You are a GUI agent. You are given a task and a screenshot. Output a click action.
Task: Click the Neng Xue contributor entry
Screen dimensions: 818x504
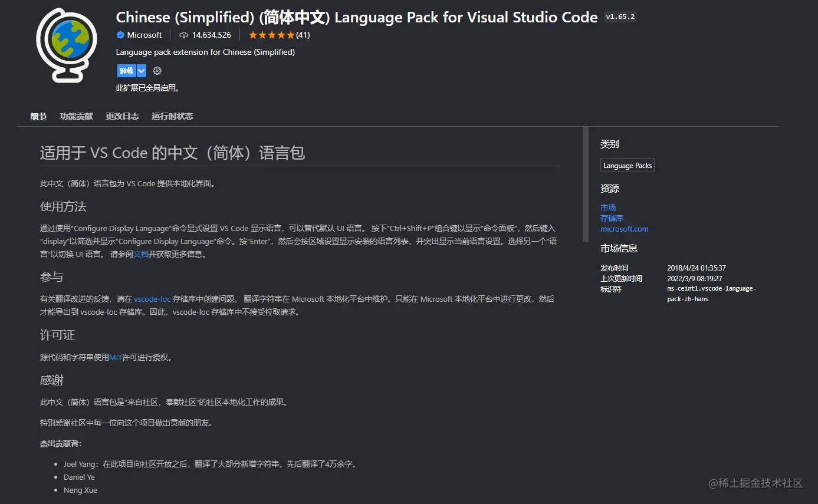tap(80, 490)
